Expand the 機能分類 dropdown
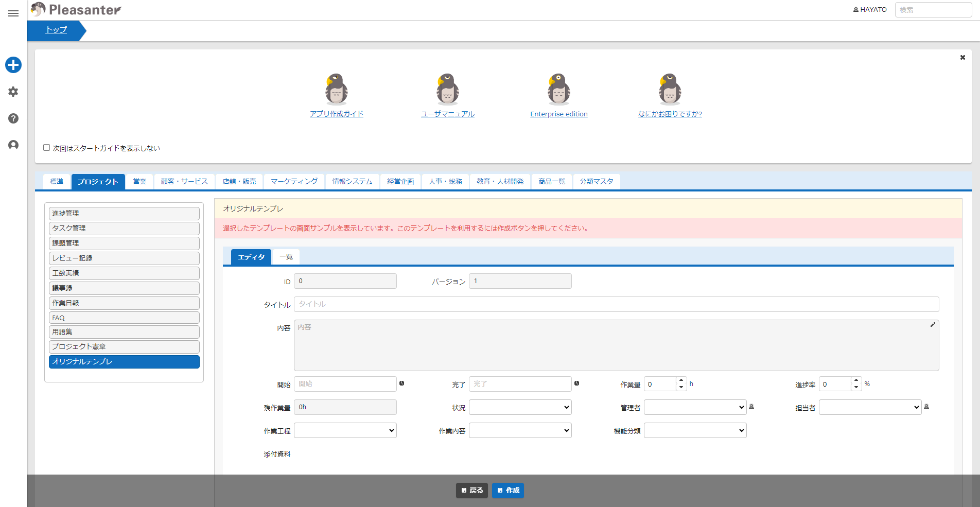The image size is (980, 507). 695,430
